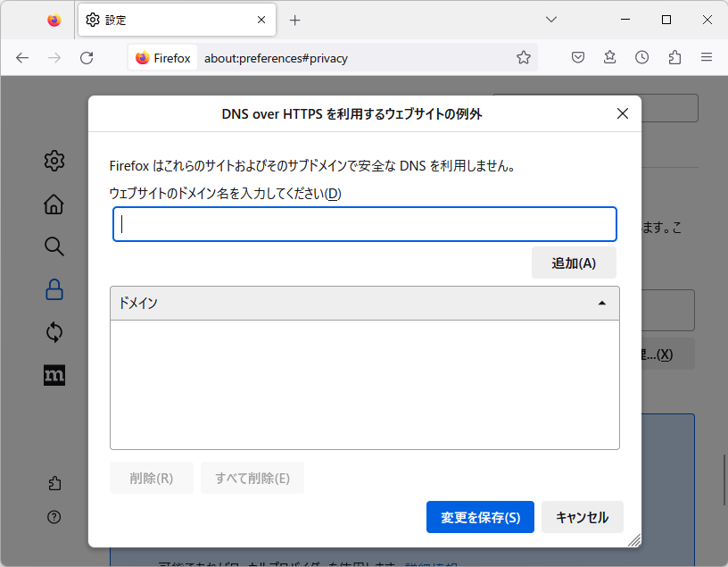Screen dimensions: 728x567
Task: Reload the current page
Action: point(87,57)
